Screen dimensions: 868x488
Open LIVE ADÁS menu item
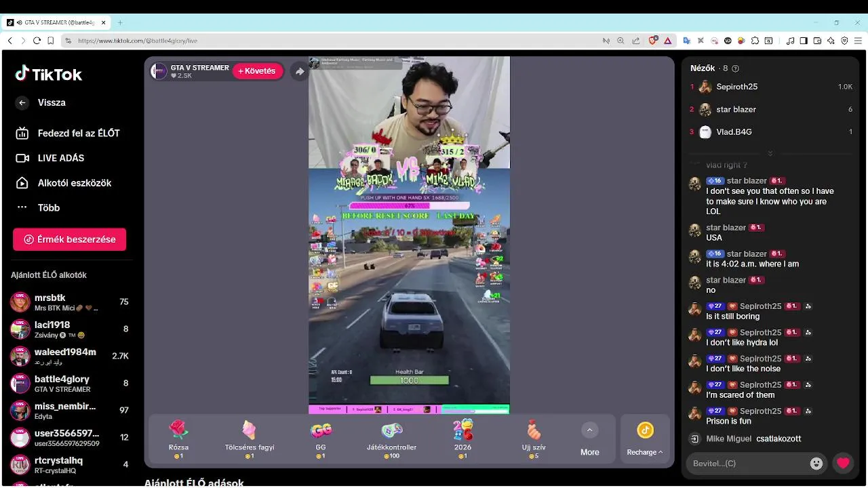pyautogui.click(x=51, y=158)
